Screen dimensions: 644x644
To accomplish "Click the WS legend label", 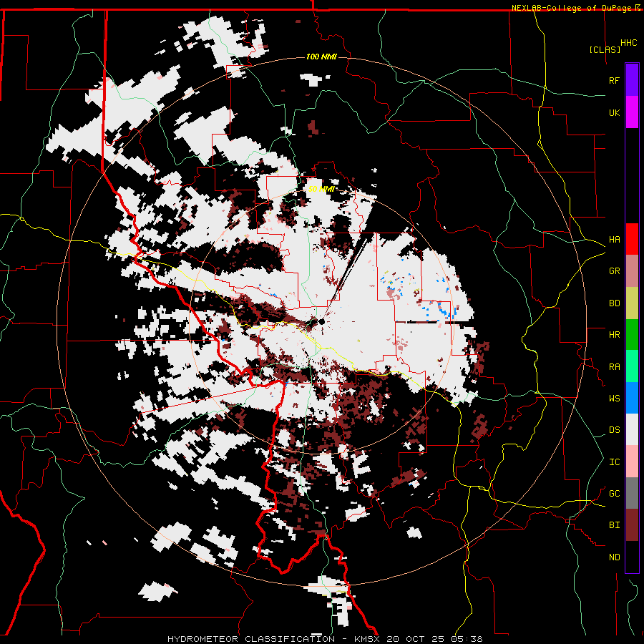I will (614, 399).
